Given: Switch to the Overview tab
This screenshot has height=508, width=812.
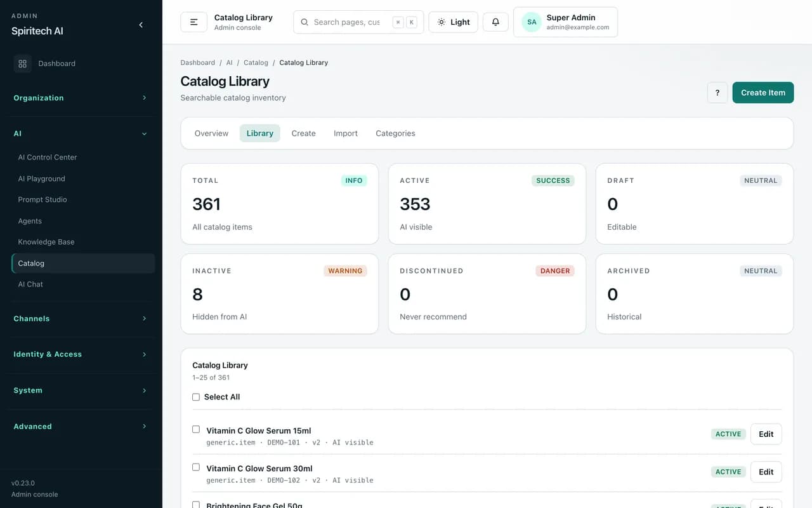Looking at the screenshot, I should pos(211,133).
